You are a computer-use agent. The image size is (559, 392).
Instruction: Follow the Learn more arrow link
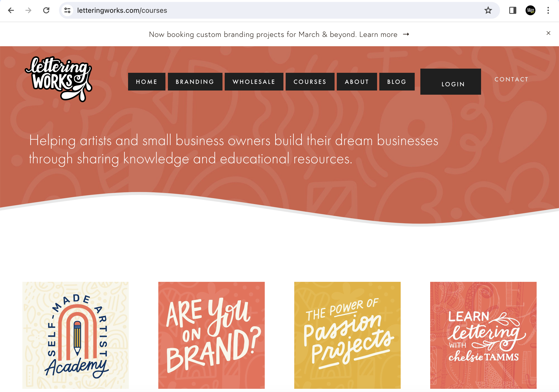(x=384, y=34)
